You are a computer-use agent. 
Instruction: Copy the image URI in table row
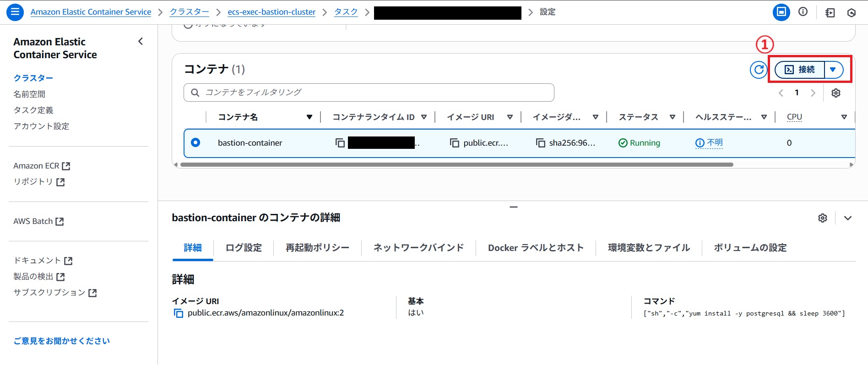tap(455, 143)
